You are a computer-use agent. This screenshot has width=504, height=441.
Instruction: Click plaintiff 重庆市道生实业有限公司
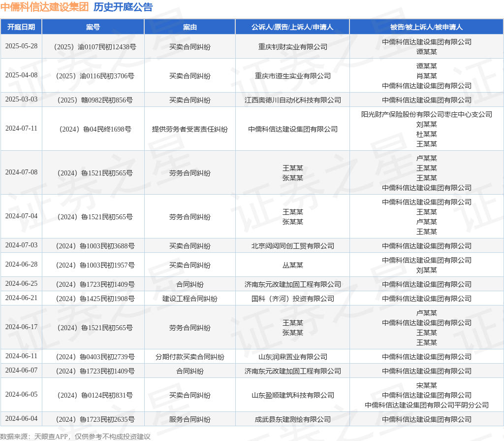pos(292,76)
